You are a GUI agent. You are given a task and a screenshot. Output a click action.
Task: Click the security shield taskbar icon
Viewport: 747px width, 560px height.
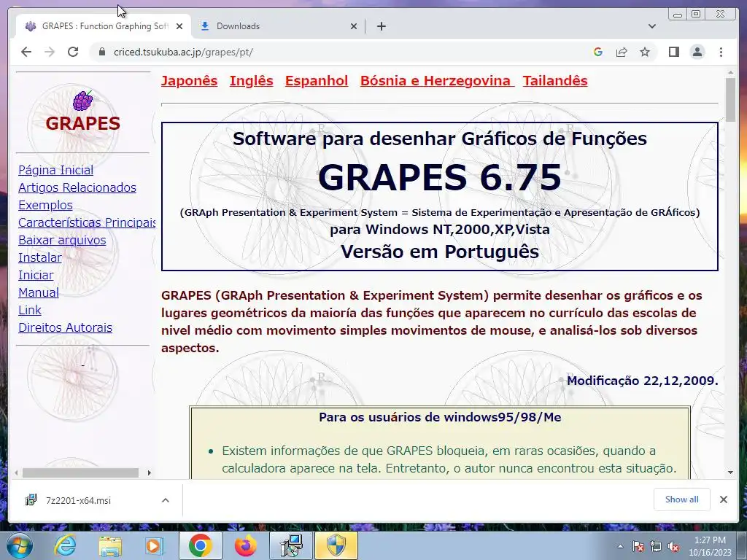(x=336, y=545)
